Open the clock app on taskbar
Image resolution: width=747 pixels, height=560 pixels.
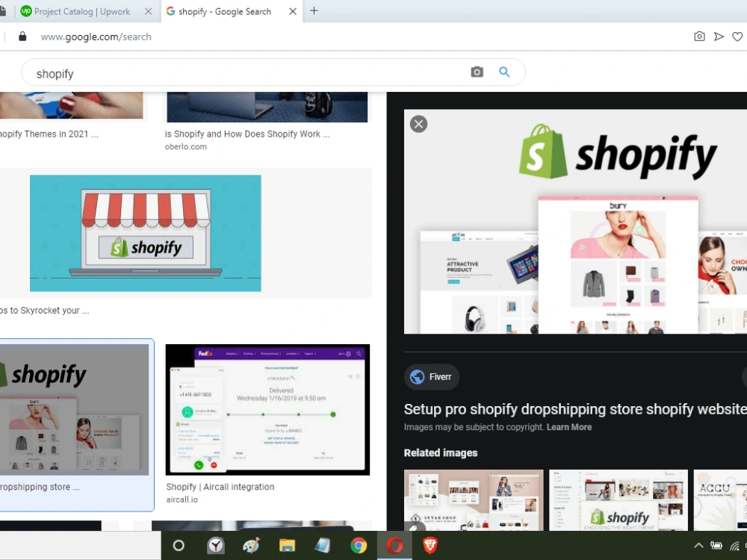[215, 545]
